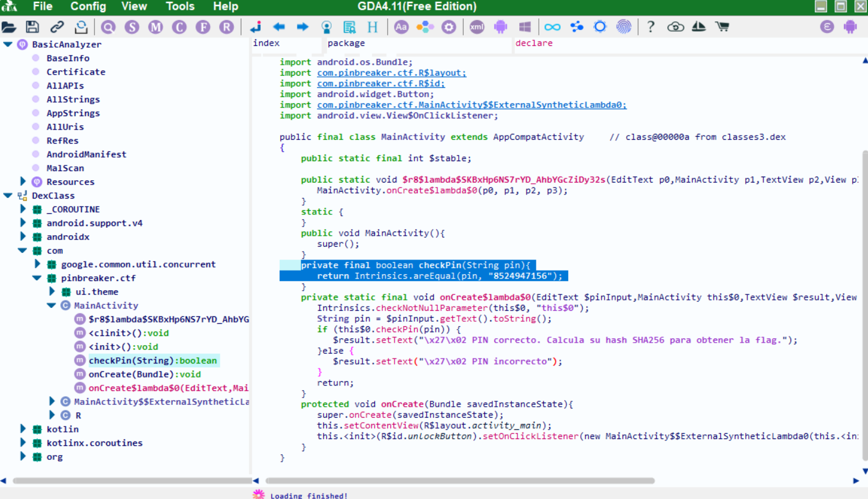Expand the android.support.v4 package
This screenshot has height=499, width=868.
click(23, 223)
